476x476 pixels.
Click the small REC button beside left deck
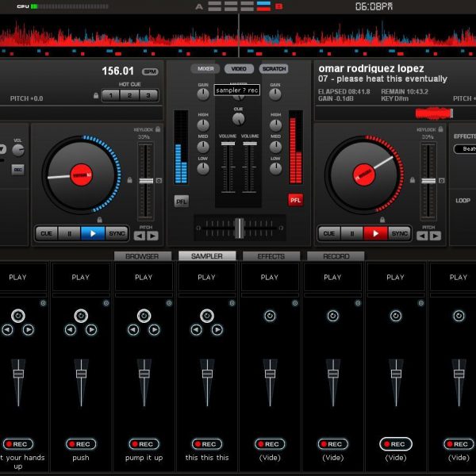point(18,170)
